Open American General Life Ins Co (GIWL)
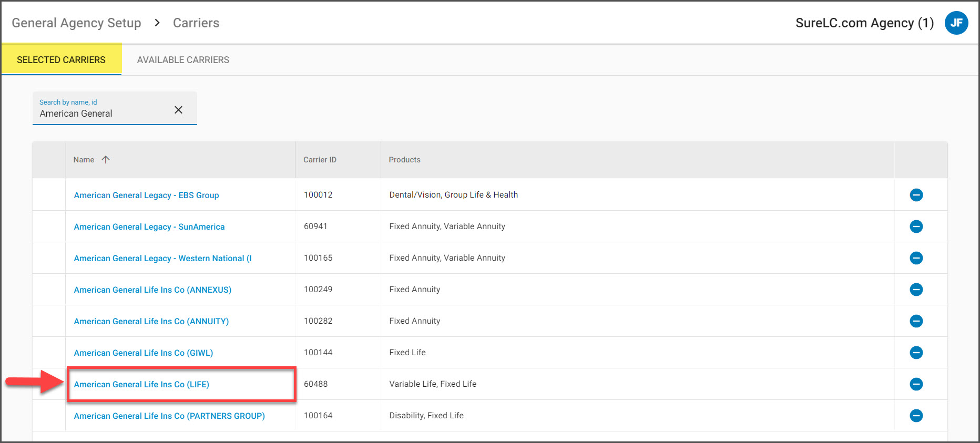The height and width of the screenshot is (443, 980). click(x=144, y=353)
